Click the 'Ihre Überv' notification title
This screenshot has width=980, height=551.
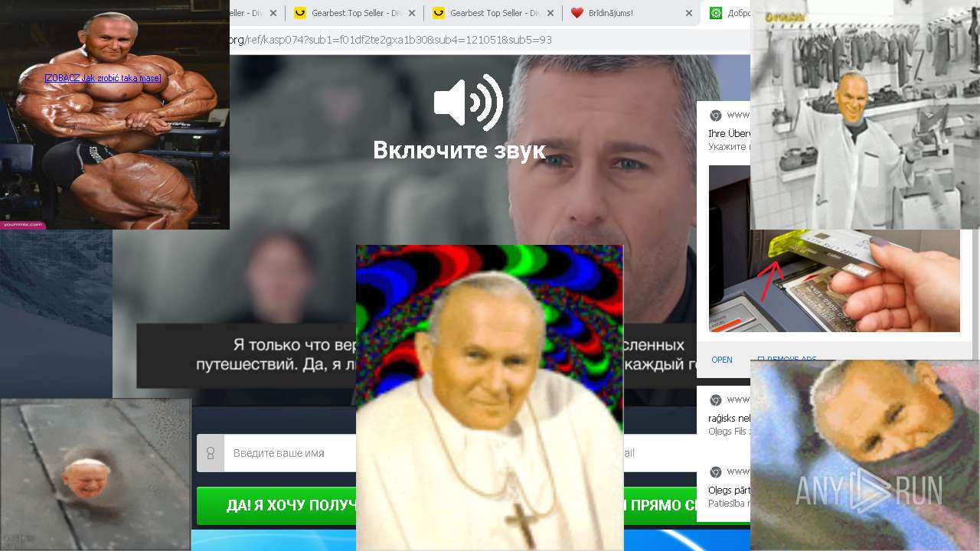(728, 133)
